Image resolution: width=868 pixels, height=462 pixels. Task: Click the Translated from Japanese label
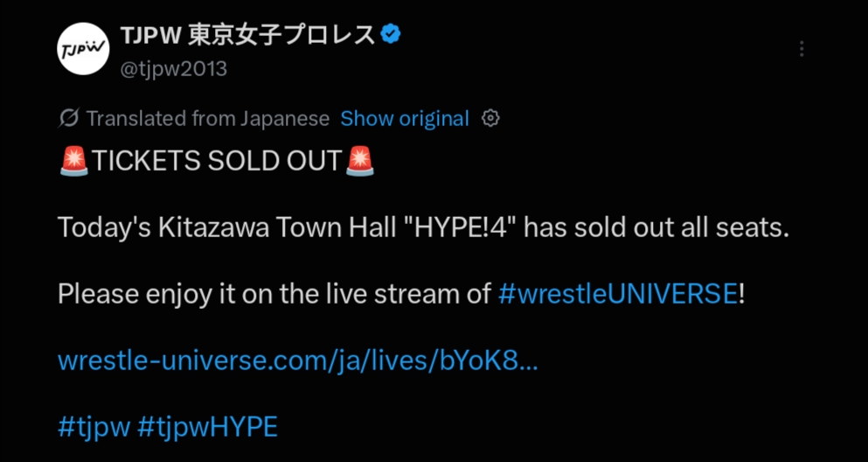click(x=207, y=118)
